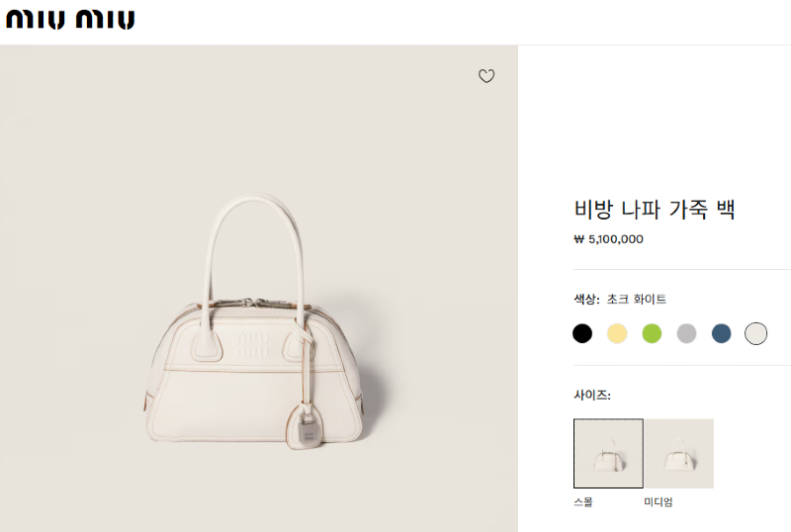The image size is (791, 532).
Task: Select the chalk white color swatch
Action: (x=755, y=333)
